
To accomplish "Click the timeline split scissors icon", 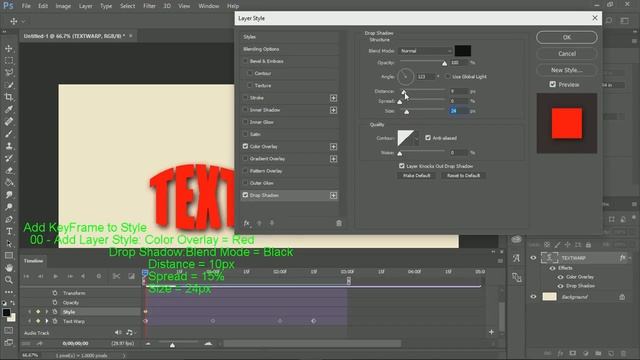I will [116, 276].
